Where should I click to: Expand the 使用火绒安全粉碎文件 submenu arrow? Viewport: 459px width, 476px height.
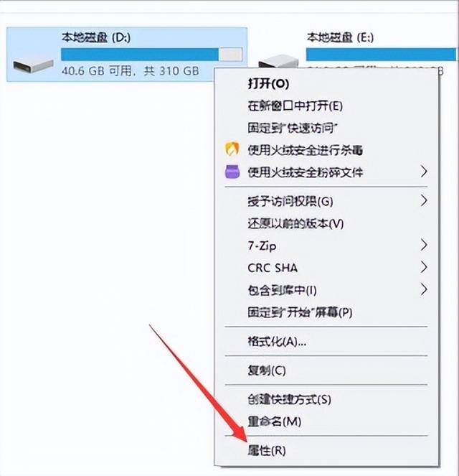tap(424, 172)
